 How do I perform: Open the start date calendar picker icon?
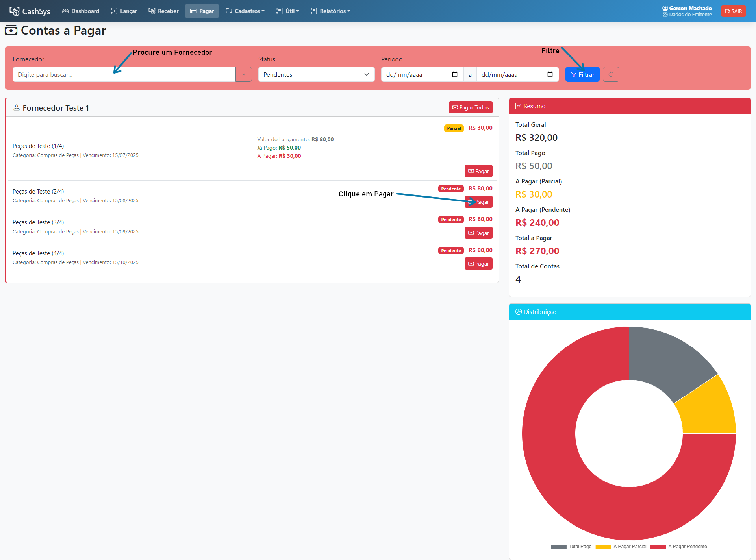point(455,74)
